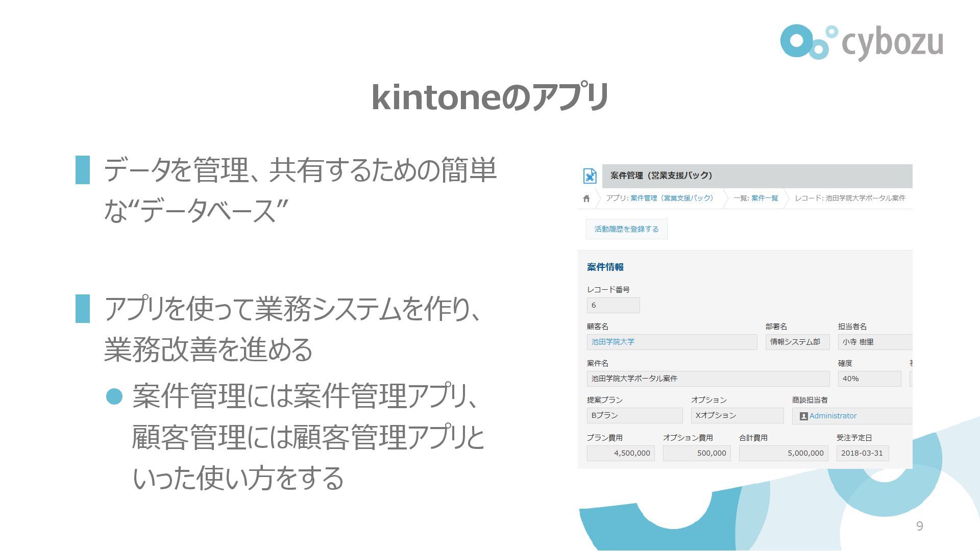Click the home icon in breadcrumb
Image resolution: width=980 pixels, height=551 pixels.
(586, 198)
